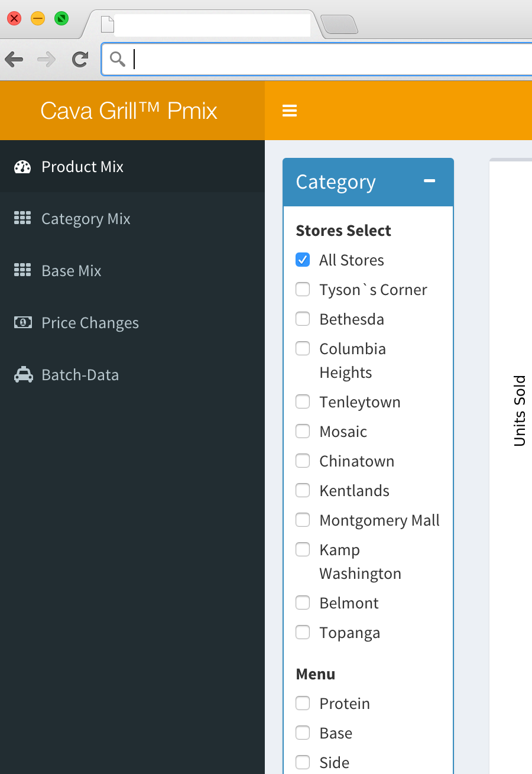Click the Cava Grill Pmix logo link

pyautogui.click(x=129, y=111)
